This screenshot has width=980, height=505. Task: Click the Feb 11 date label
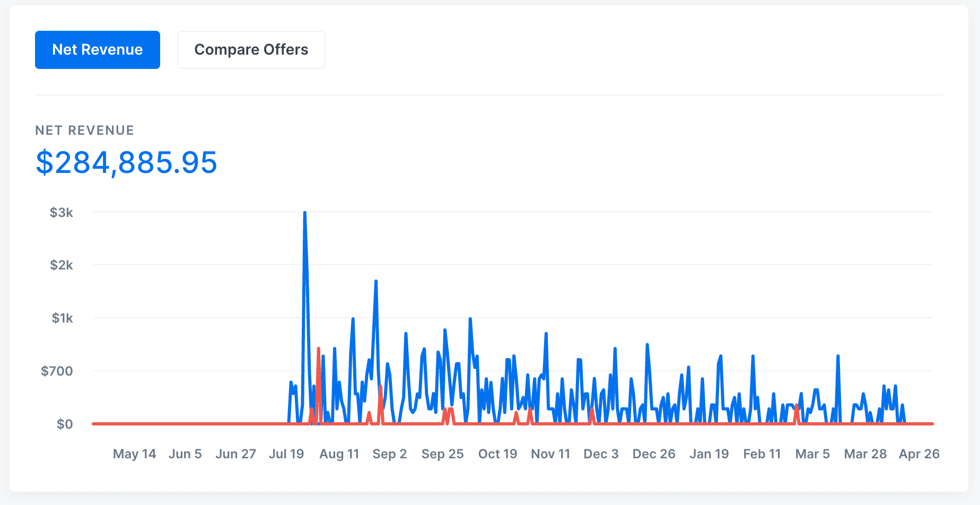762,454
